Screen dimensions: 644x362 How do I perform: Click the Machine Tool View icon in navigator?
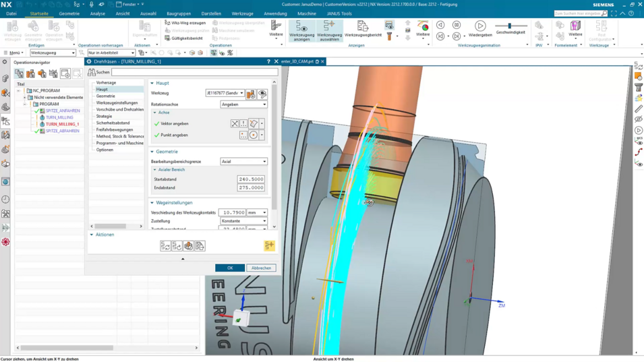point(30,73)
